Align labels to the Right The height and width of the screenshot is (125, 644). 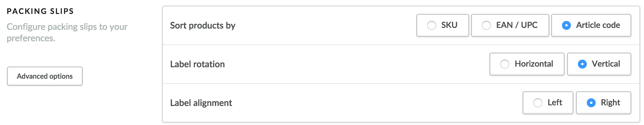[x=603, y=103]
